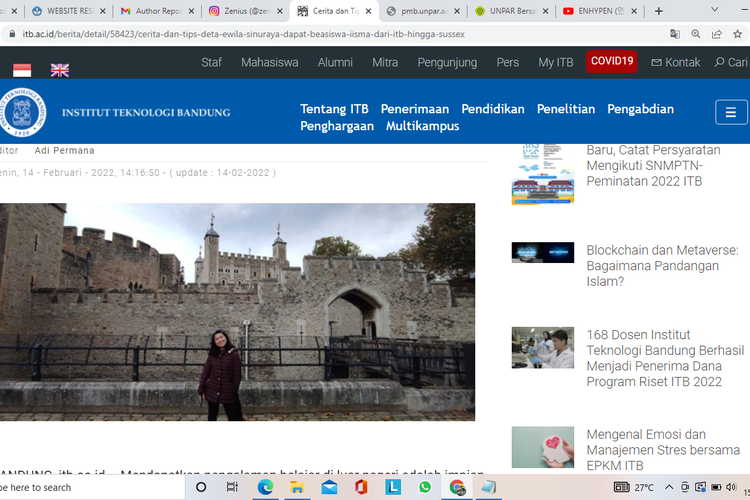Open the hamburger menu in ITB header
This screenshot has width=750, height=500.
pos(731,112)
